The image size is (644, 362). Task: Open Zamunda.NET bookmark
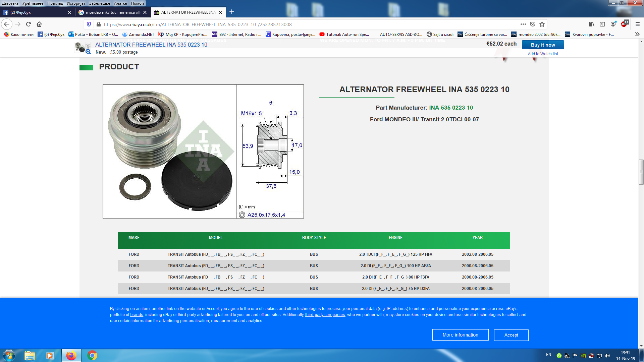tap(138, 34)
